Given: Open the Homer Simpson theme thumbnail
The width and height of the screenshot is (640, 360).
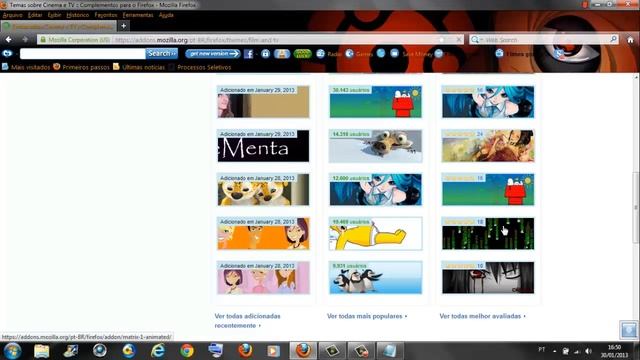Looking at the screenshot, I should (x=376, y=233).
